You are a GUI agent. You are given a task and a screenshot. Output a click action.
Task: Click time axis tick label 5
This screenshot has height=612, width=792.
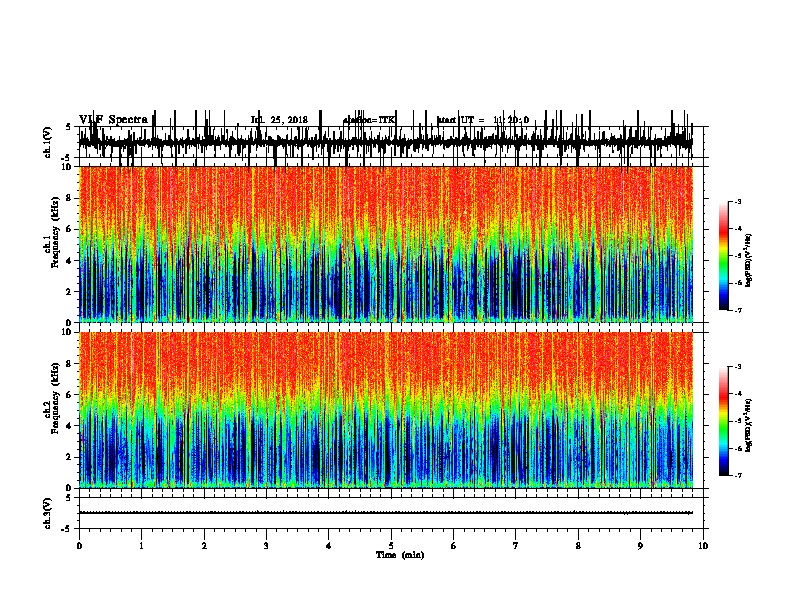tap(391, 546)
